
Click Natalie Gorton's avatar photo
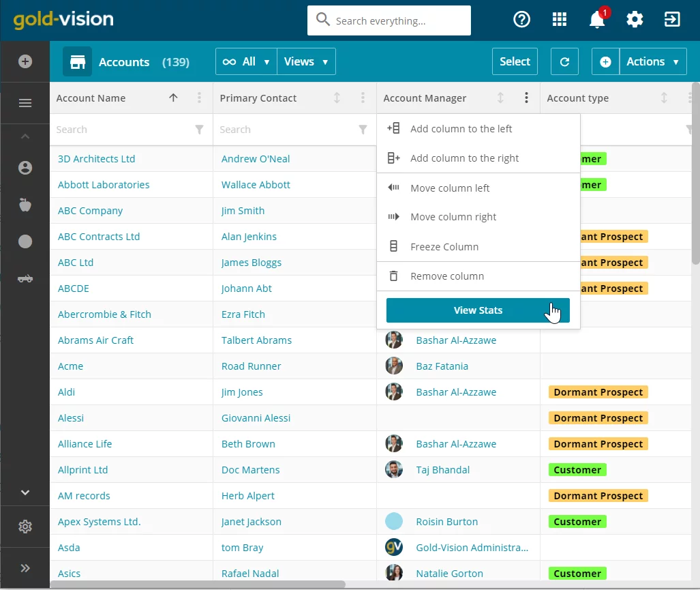(x=394, y=574)
